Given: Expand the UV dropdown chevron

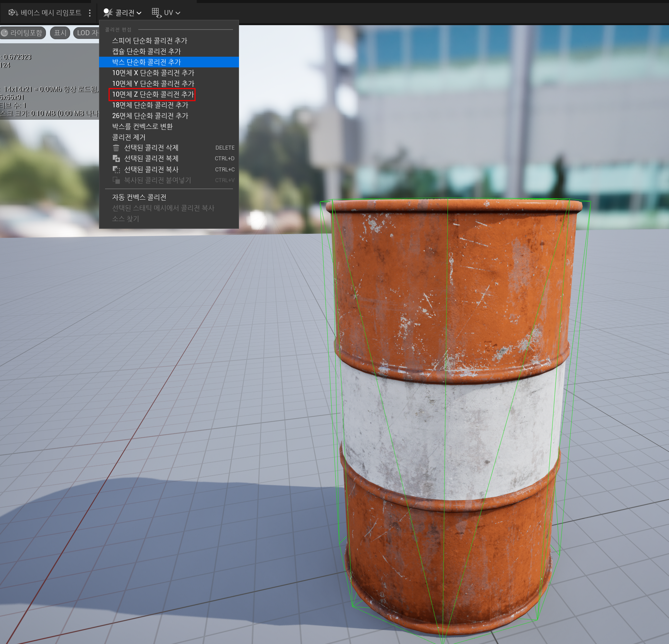Looking at the screenshot, I should (x=178, y=13).
